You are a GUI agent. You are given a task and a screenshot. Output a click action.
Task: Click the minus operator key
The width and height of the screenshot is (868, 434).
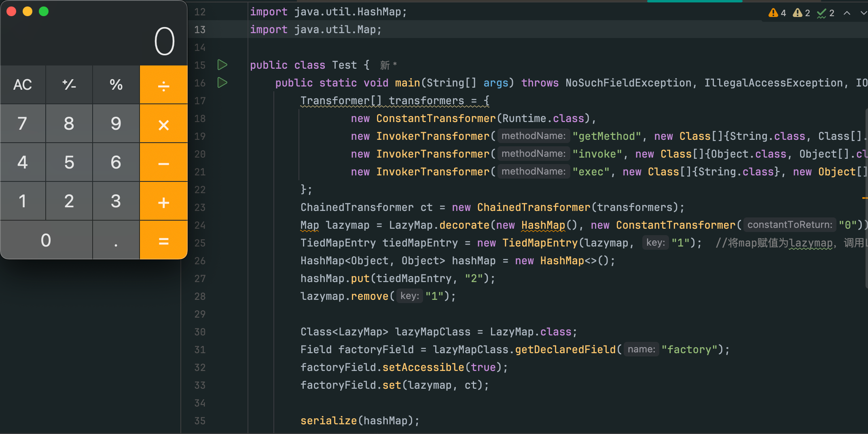click(163, 162)
